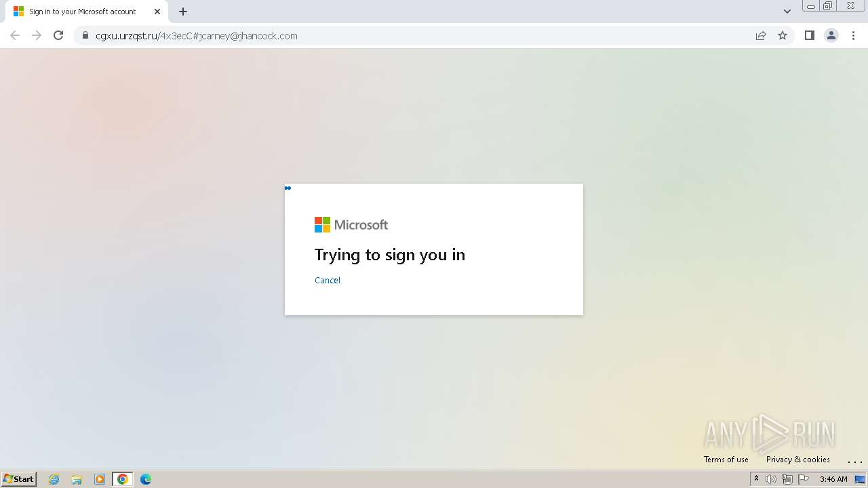This screenshot has width=868, height=488.
Task: Click the 3:46 AM clock
Action: (x=833, y=479)
